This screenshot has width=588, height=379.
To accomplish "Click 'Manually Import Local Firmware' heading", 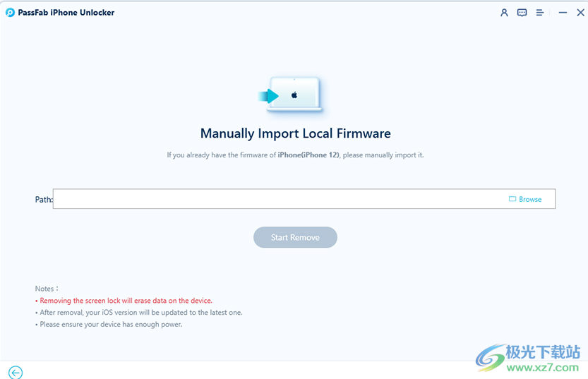I will coord(296,133).
